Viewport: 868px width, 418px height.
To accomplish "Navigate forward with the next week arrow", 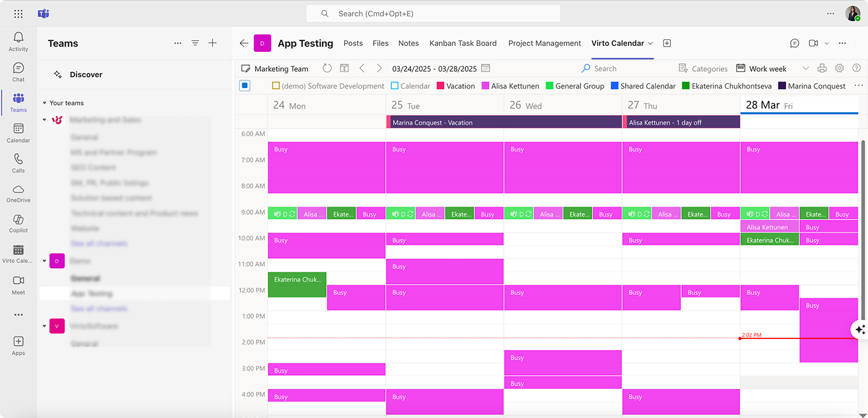I will 379,68.
